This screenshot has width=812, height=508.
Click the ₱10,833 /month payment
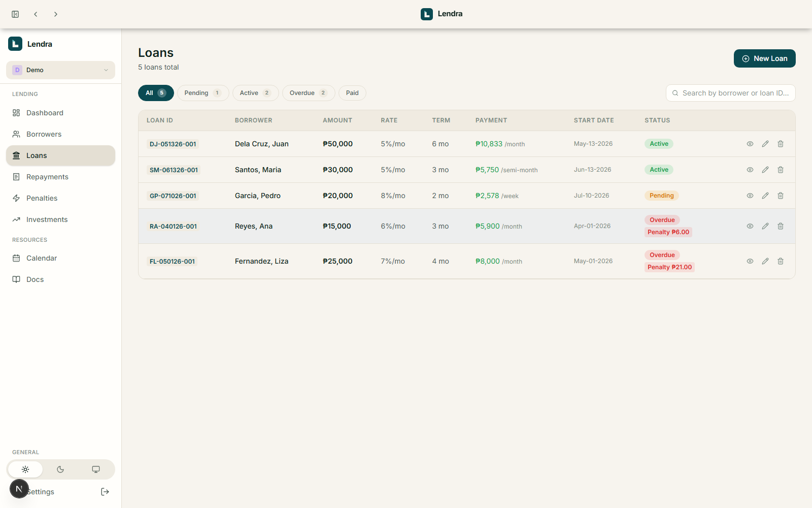pyautogui.click(x=500, y=144)
